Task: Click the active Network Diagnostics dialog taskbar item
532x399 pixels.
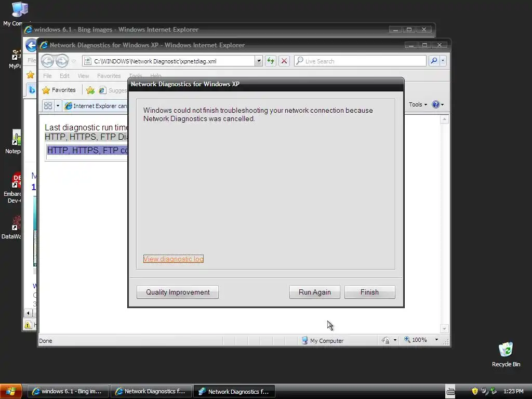Action: tap(234, 391)
